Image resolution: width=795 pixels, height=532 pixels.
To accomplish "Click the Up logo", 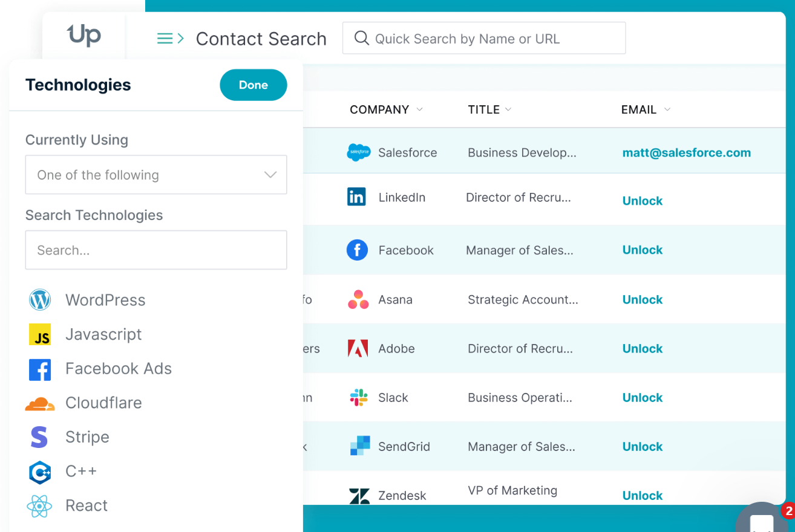I will 84,35.
